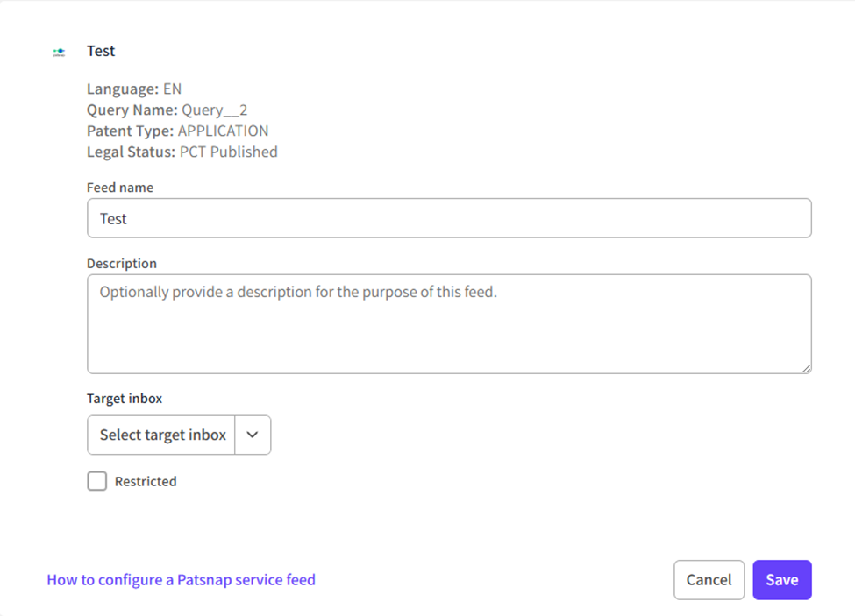The image size is (855, 616).
Task: Open the Select target inbox dropdown
Action: (x=162, y=435)
